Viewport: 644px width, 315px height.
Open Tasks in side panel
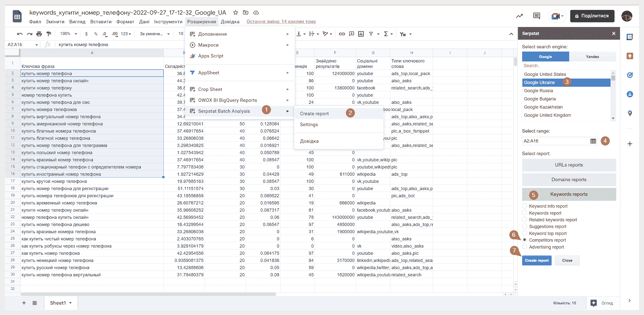[630, 75]
